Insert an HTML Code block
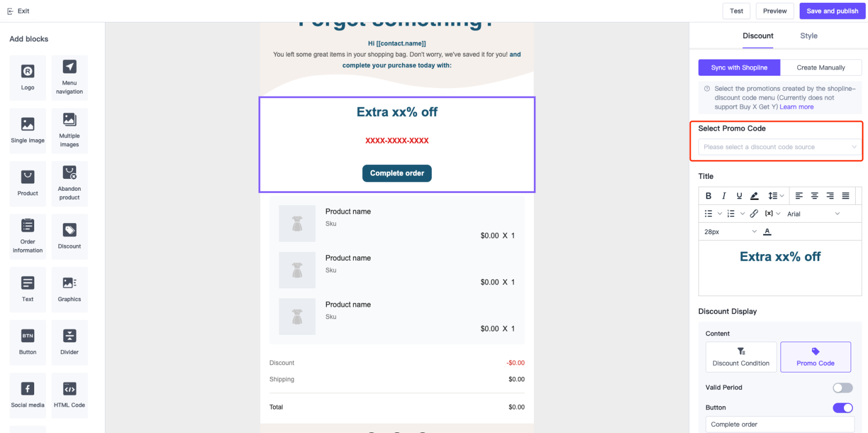Viewport: 868px width, 433px height. 70,395
